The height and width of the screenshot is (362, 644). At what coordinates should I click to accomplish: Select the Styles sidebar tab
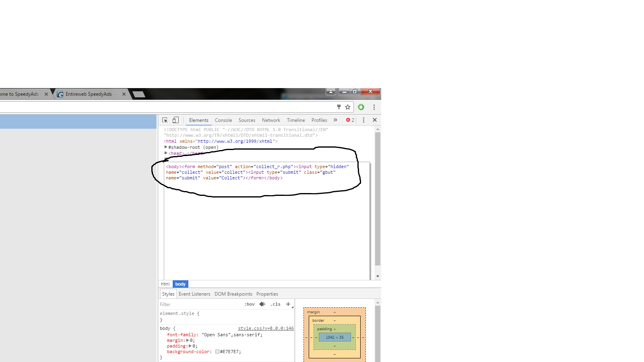168,294
